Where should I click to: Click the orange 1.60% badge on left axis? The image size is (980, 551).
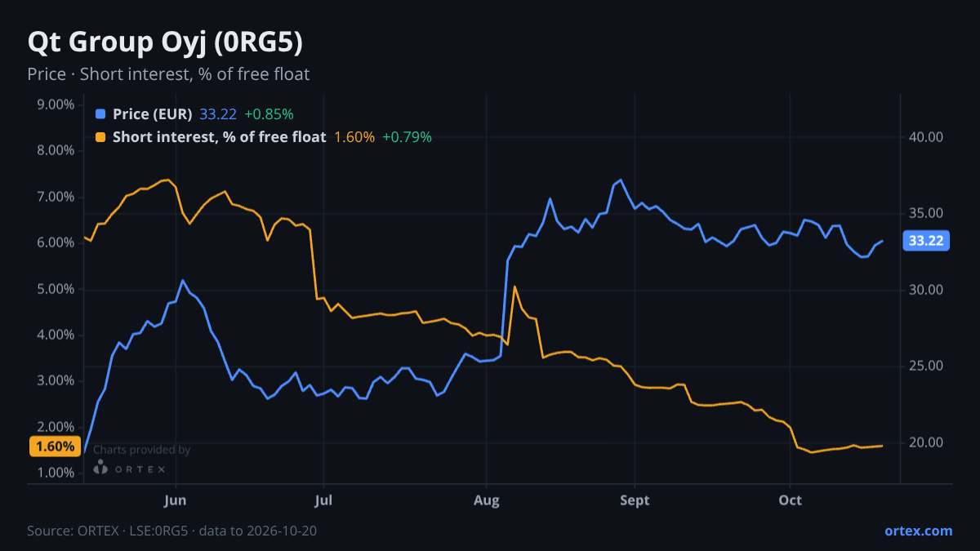56,447
